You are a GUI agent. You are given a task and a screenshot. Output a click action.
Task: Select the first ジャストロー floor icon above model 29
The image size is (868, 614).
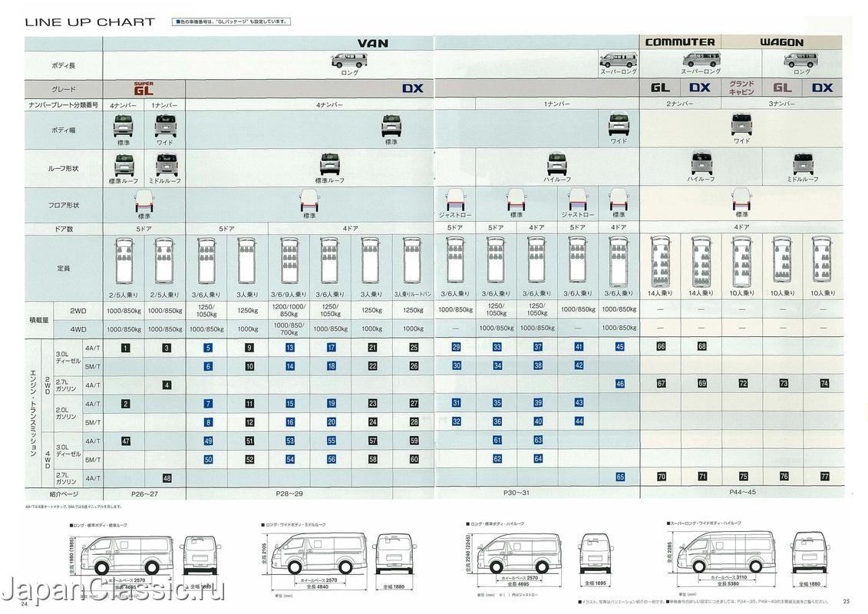[x=455, y=200]
